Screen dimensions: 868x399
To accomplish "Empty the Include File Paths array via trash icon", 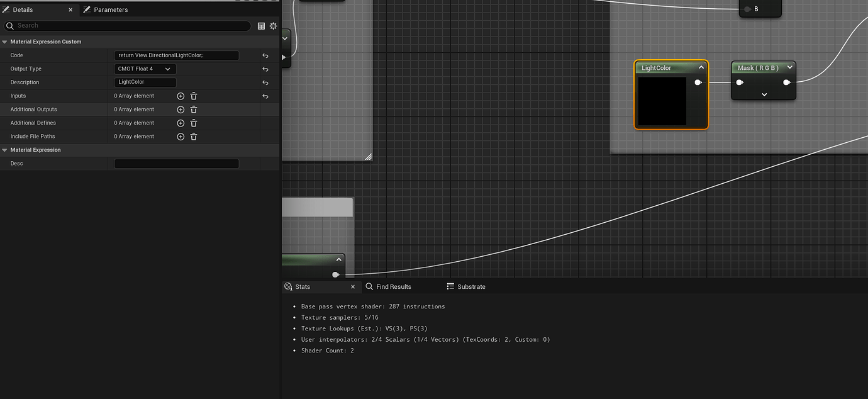I will click(x=193, y=136).
